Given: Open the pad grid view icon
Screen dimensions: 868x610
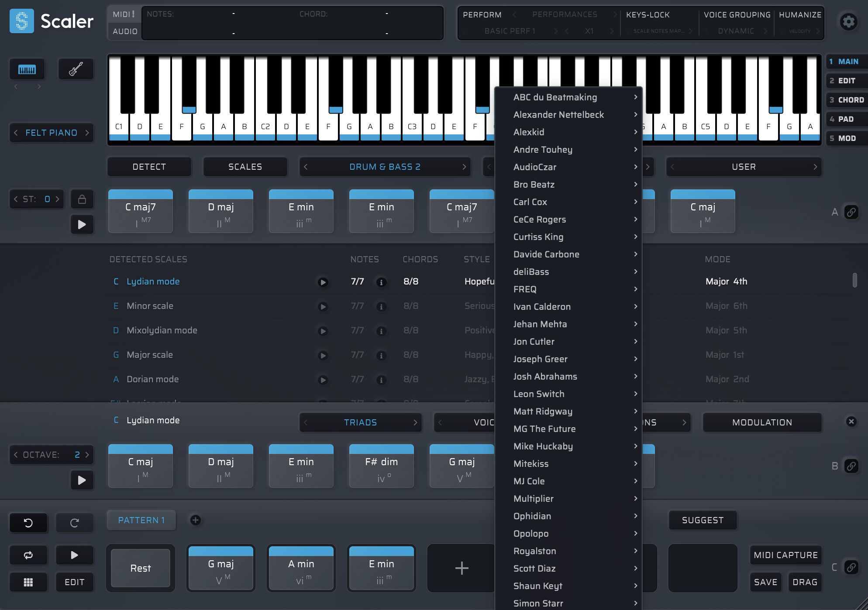Looking at the screenshot, I should 28,582.
